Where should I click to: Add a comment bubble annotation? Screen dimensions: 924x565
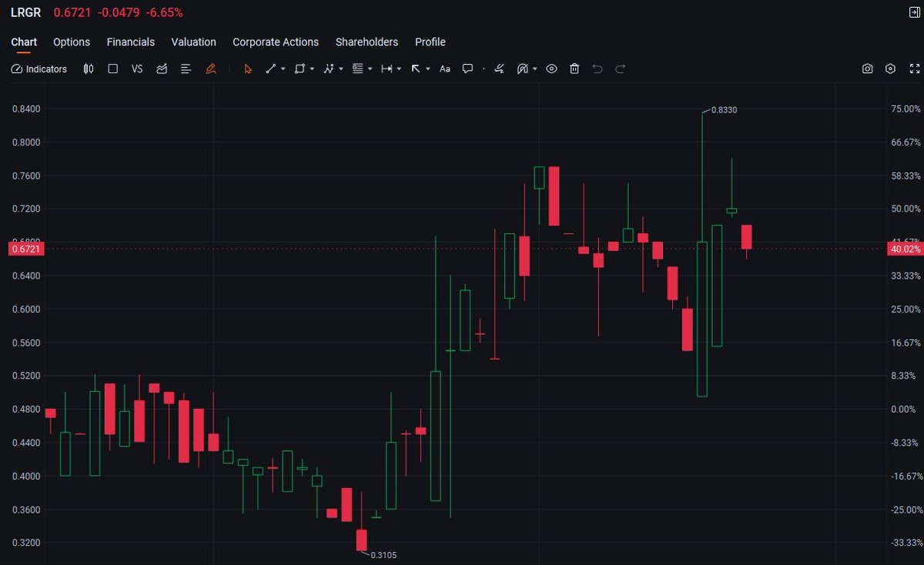click(x=467, y=69)
